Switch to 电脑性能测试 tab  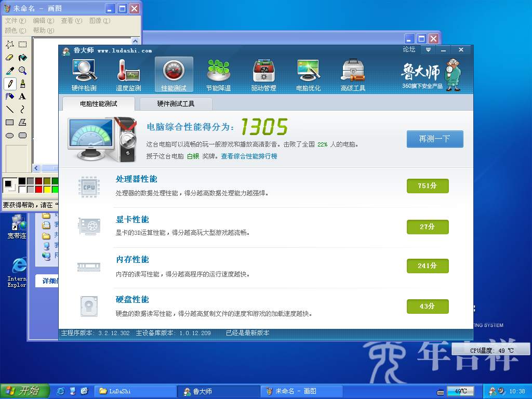coord(98,104)
